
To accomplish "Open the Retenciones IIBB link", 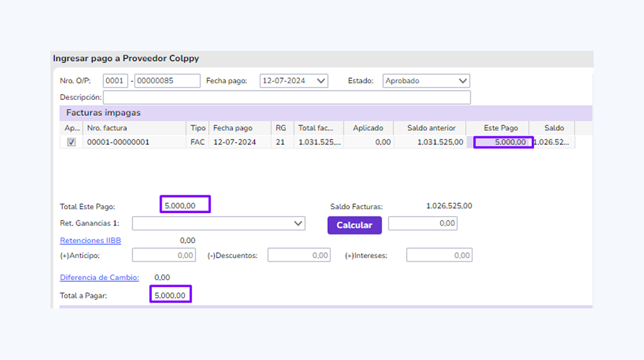I will pos(90,240).
